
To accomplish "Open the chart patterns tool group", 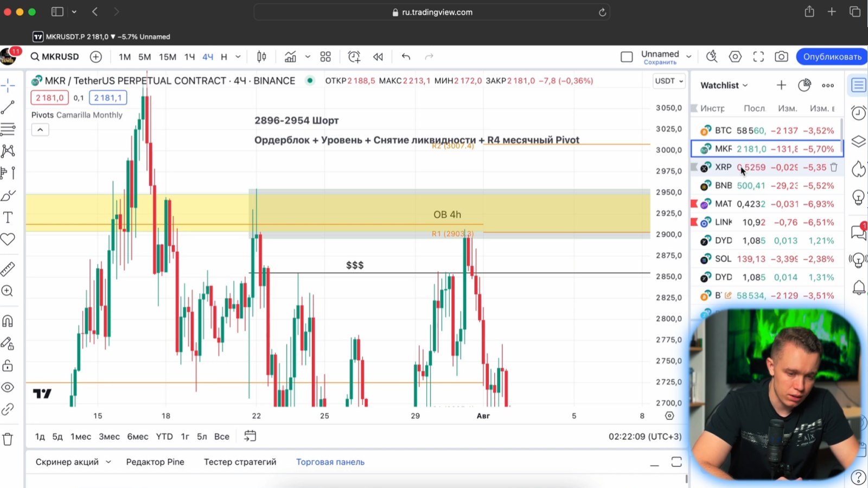I will click(x=8, y=151).
